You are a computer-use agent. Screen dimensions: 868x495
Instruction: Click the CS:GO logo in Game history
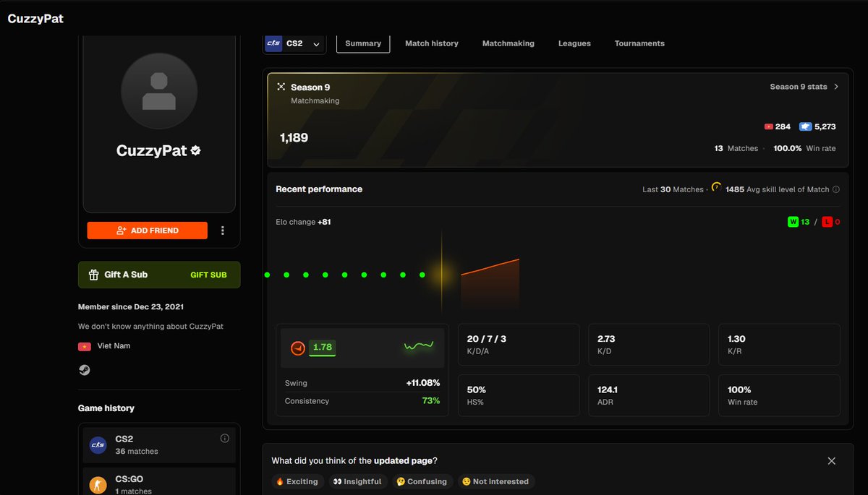click(98, 485)
